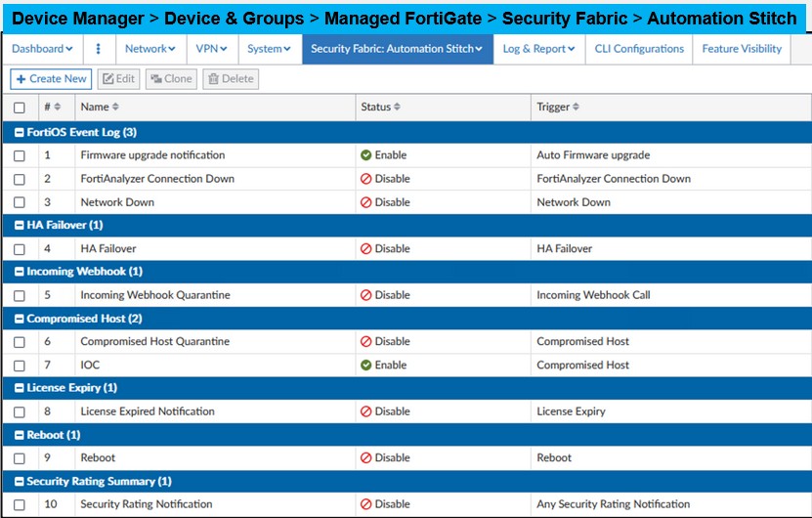The height and width of the screenshot is (518, 812).
Task: Sort by Trigger column sort arrows
Action: (576, 107)
